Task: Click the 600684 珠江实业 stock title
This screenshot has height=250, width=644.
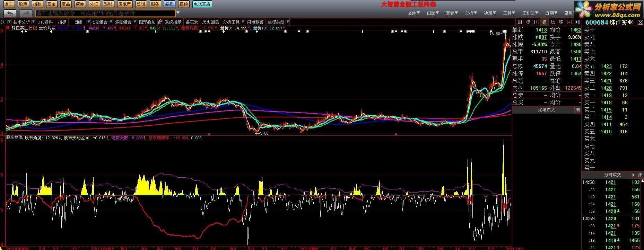Action: tap(609, 22)
